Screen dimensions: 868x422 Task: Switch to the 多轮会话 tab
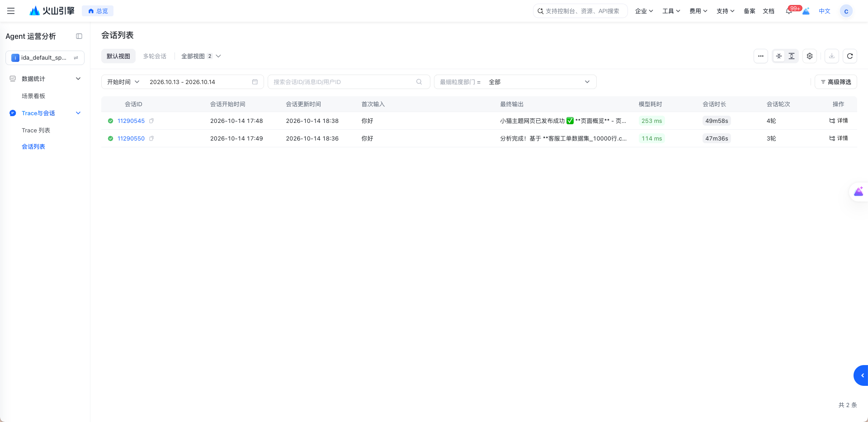155,56
